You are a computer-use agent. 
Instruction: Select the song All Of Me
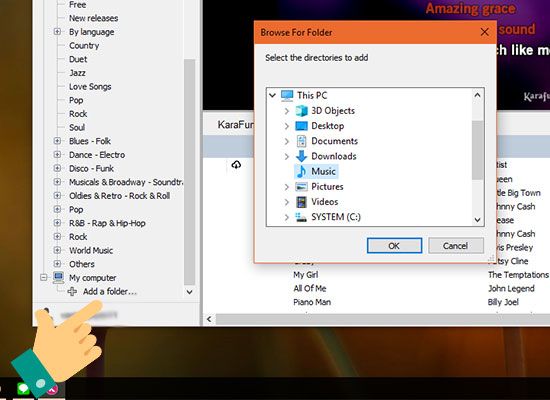(x=310, y=288)
